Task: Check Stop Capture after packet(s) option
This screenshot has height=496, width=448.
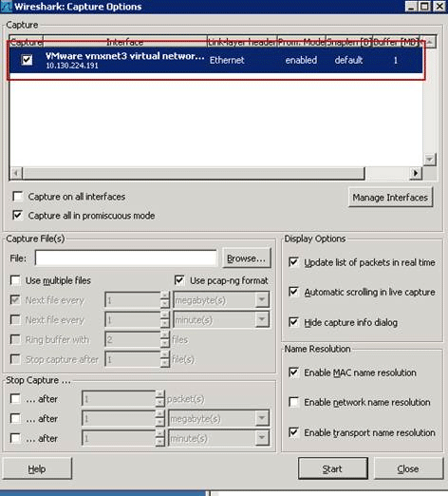Action: [15, 399]
